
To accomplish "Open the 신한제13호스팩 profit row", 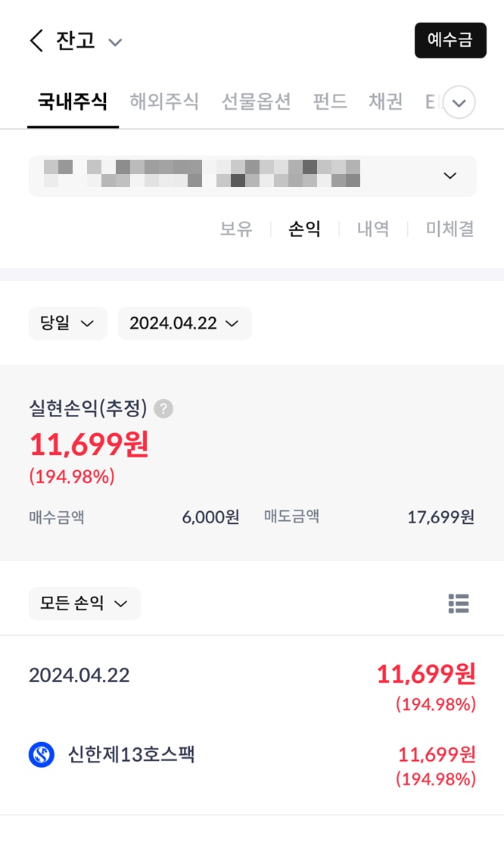I will pos(252,765).
